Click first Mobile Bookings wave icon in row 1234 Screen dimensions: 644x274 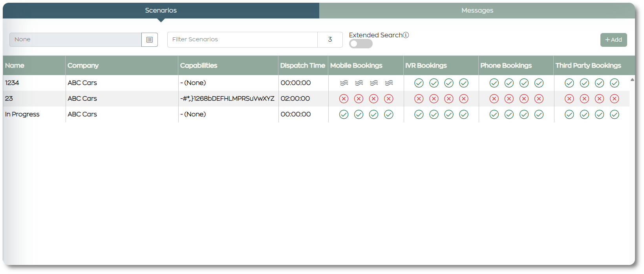tap(344, 83)
